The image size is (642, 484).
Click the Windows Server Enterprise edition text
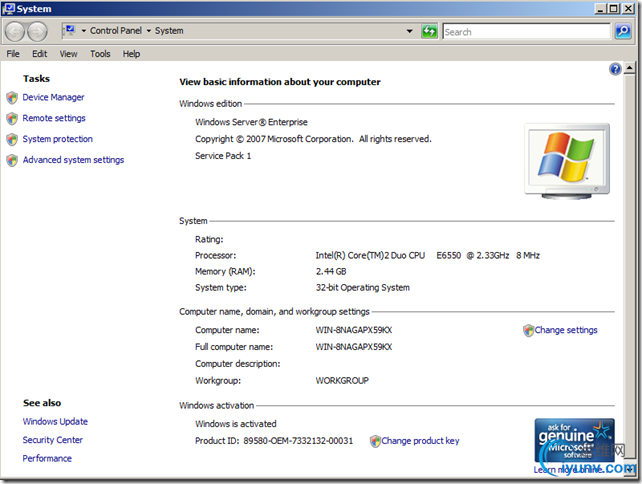pyautogui.click(x=251, y=122)
